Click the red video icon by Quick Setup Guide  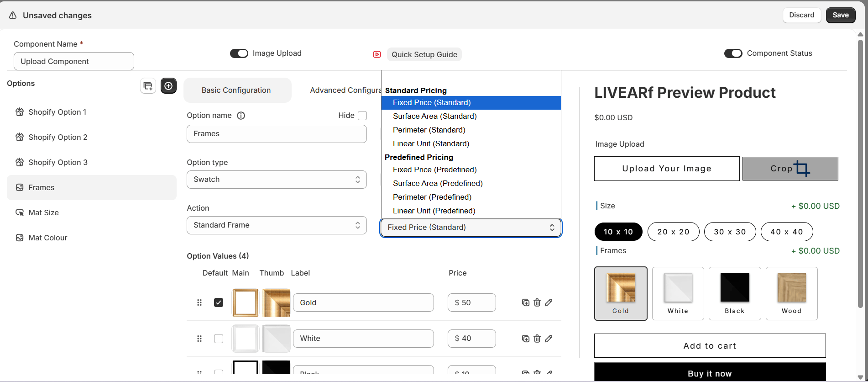pyautogui.click(x=377, y=54)
